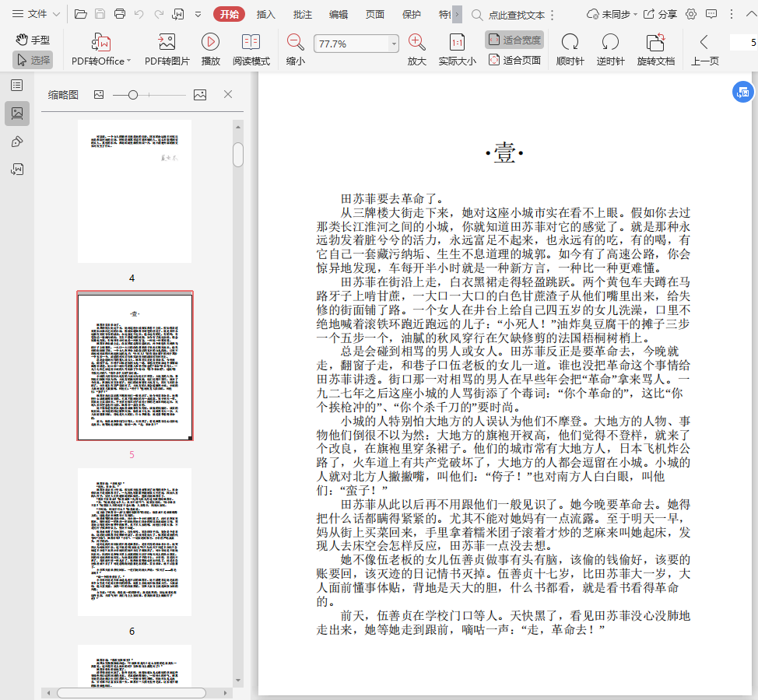The image size is (758, 700).
Task: Switch to the 编辑 tab
Action: tap(339, 15)
